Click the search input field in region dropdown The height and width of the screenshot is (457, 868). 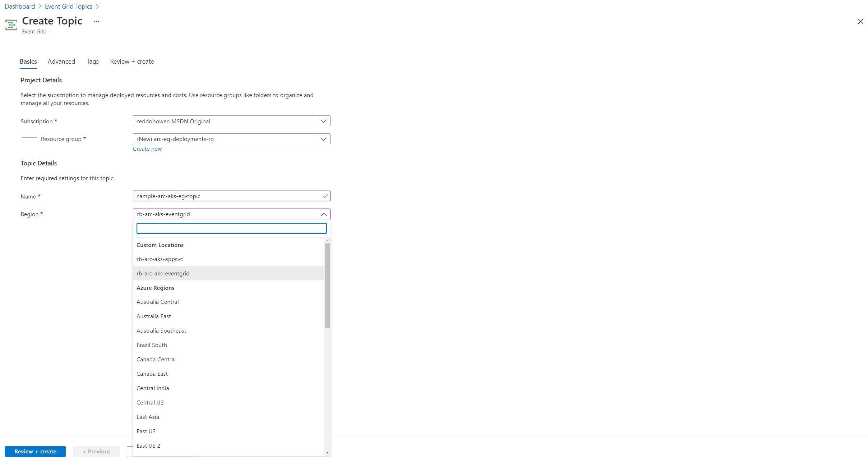[231, 228]
